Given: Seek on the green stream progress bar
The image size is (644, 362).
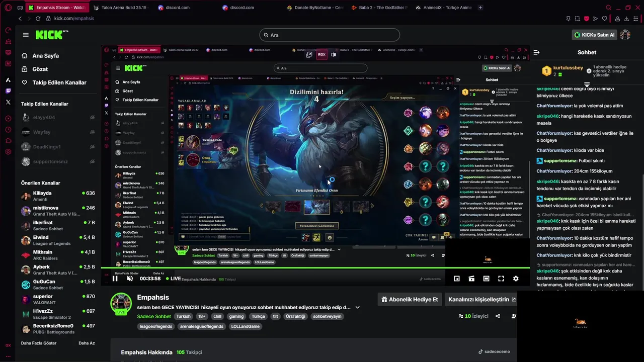Looking at the screenshot, I should point(315,268).
